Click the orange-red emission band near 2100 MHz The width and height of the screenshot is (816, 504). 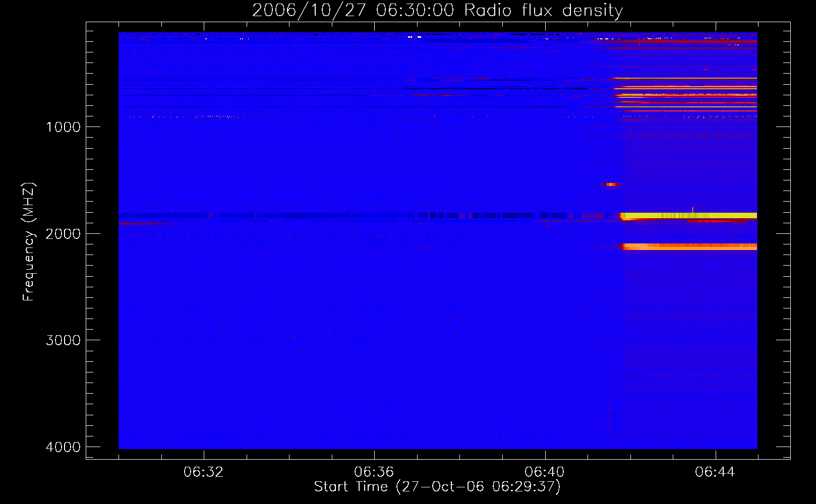pos(689,246)
